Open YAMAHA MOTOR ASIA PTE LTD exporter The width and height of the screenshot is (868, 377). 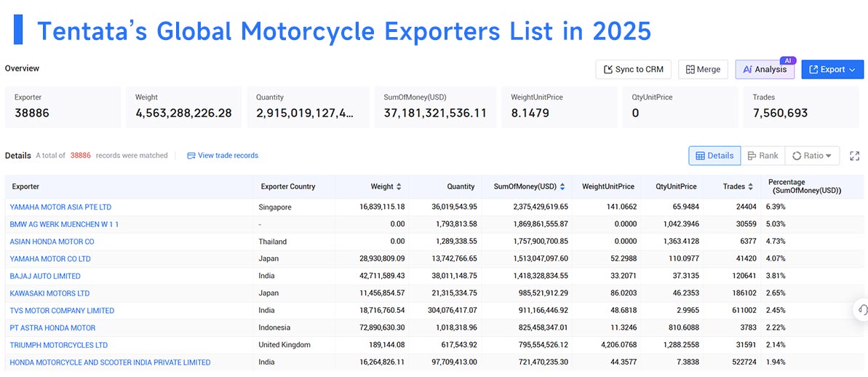pos(60,207)
